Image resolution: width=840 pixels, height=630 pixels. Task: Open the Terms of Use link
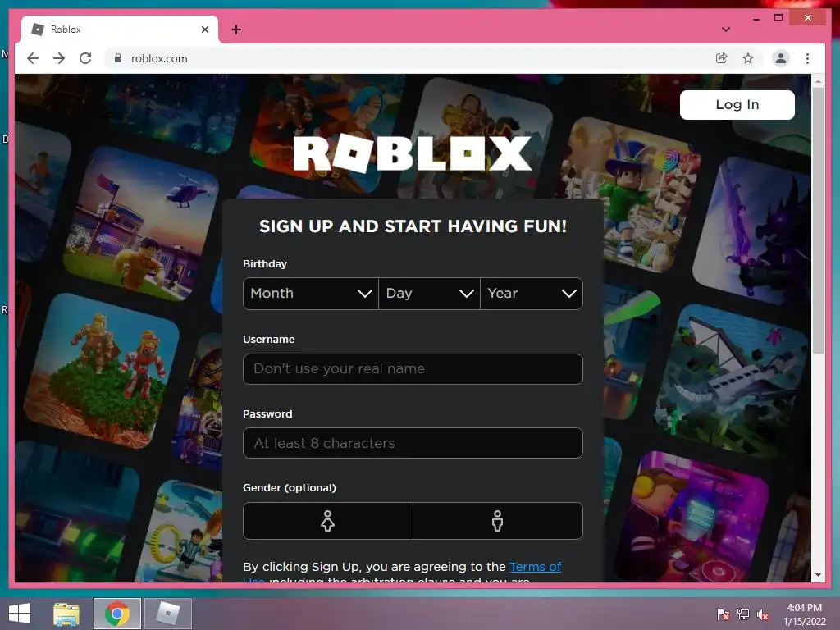(535, 567)
